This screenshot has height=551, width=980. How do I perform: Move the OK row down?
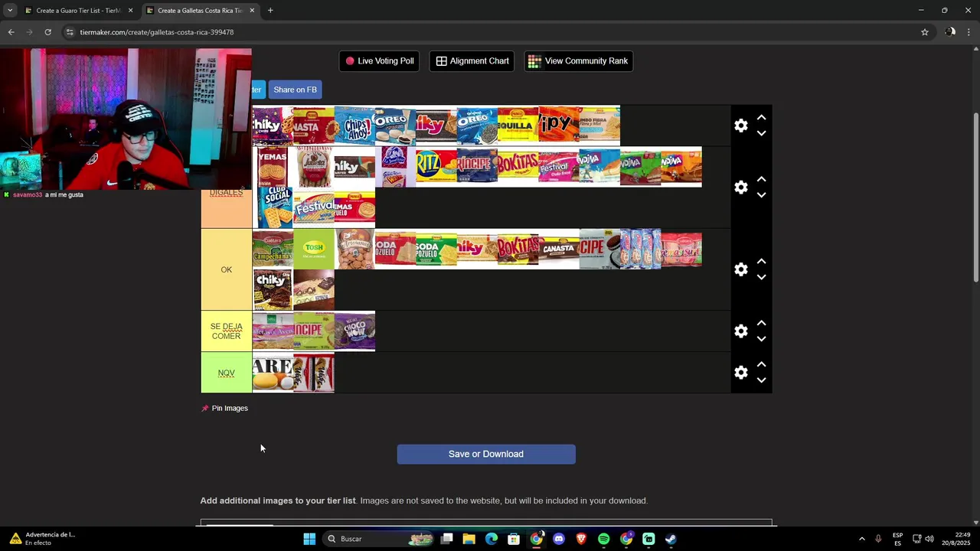point(761,277)
